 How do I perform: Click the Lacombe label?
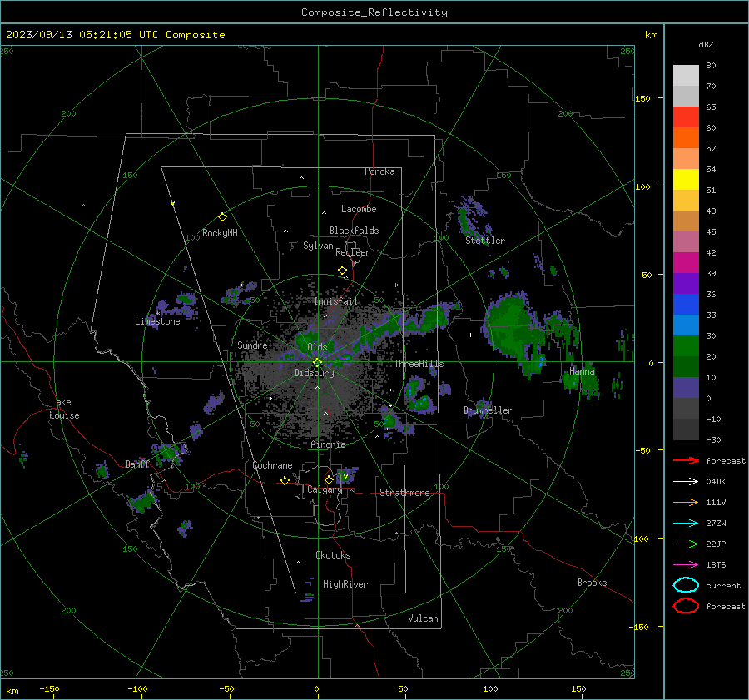pos(359,209)
